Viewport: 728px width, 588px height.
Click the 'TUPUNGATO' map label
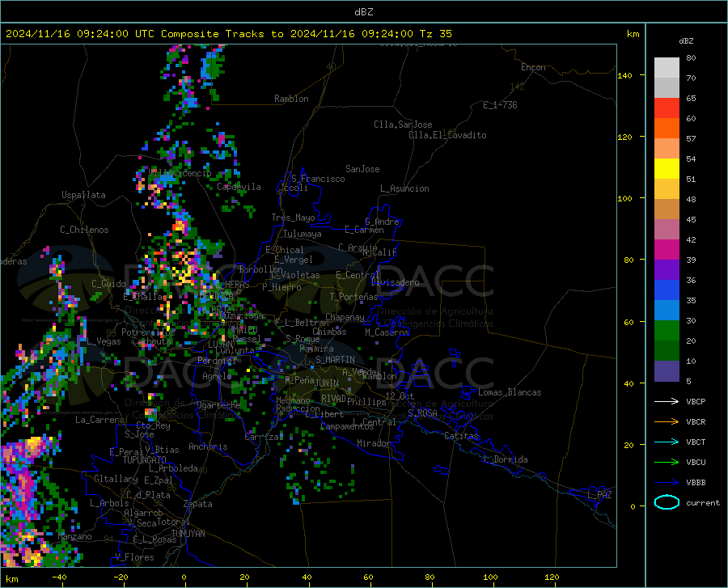[145, 460]
